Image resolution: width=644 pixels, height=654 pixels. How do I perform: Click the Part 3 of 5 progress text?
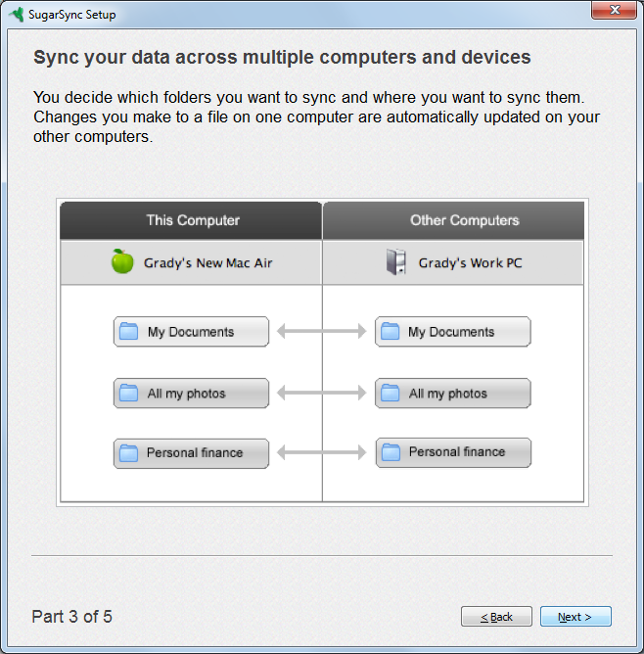pos(72,617)
